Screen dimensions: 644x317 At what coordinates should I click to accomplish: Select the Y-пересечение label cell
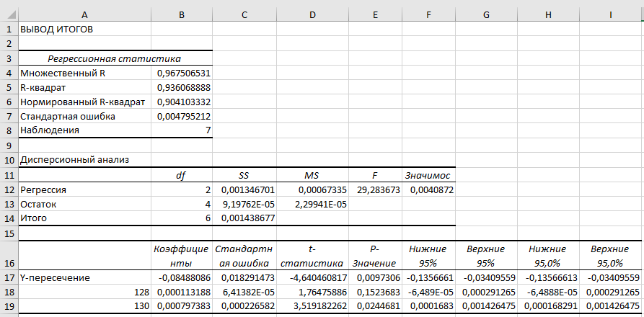coord(84,277)
